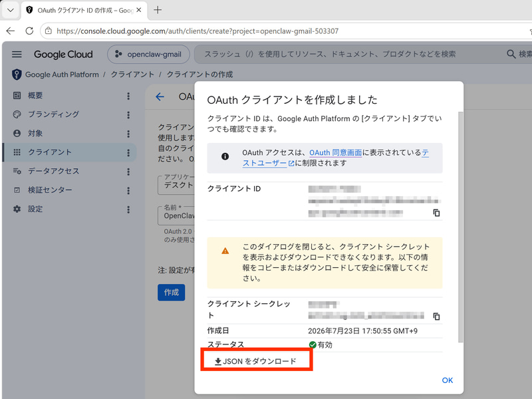
Task: Open more options for 対象
Action: (x=128, y=134)
